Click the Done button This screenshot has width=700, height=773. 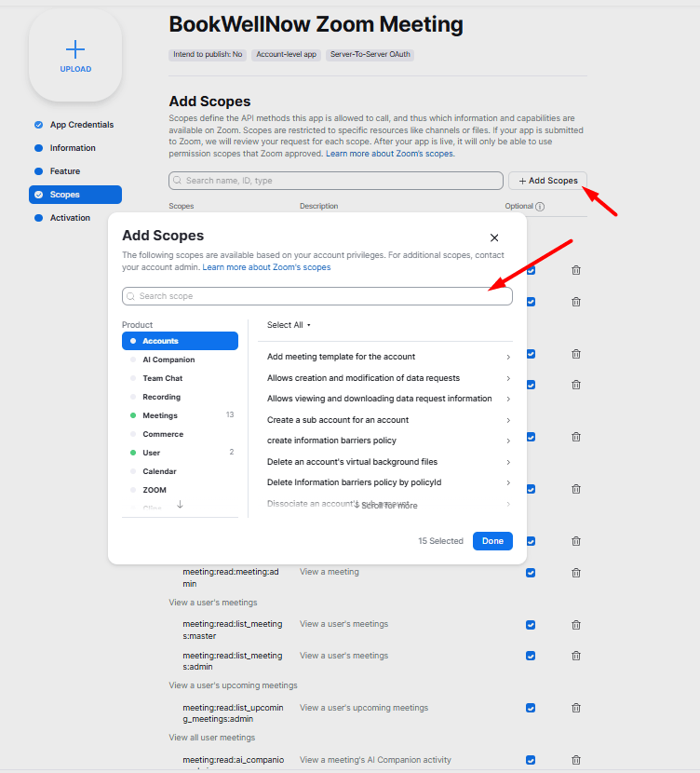click(x=492, y=541)
